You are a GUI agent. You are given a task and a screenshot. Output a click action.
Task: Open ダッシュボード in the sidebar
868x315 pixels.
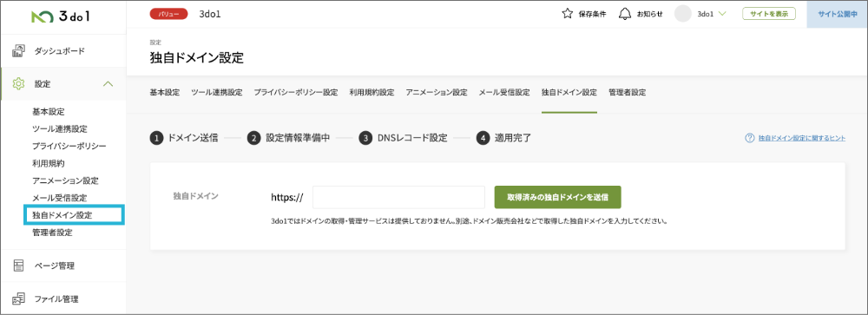pos(60,51)
